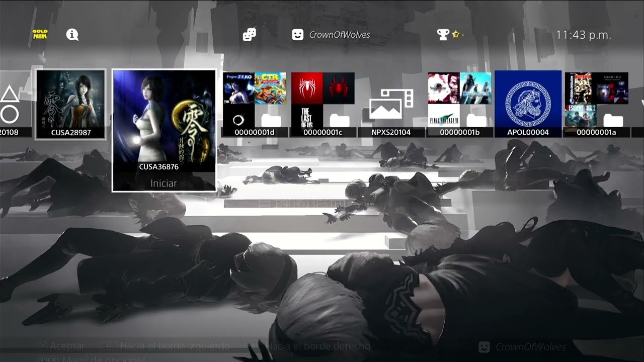The image size is (644, 362).
Task: Click the folder icon above label 00000001d
Action: tap(271, 120)
